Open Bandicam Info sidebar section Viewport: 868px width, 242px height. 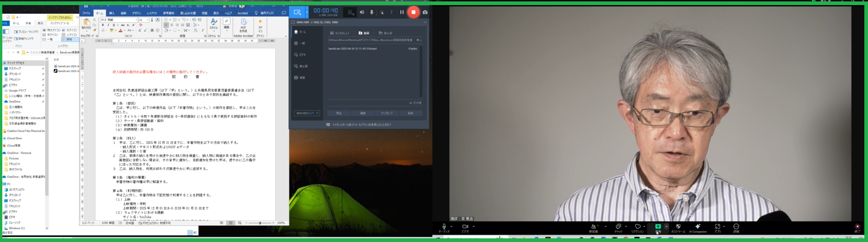pyautogui.click(x=299, y=78)
